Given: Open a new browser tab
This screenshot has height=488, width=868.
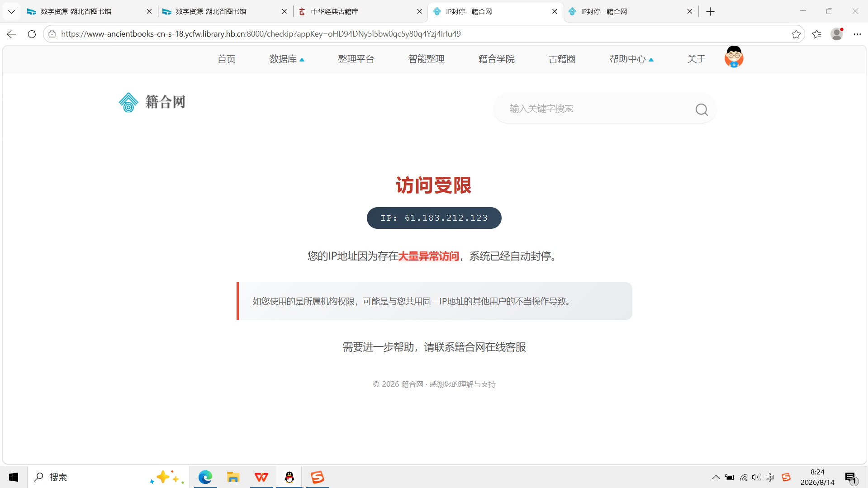Looking at the screenshot, I should (x=711, y=12).
